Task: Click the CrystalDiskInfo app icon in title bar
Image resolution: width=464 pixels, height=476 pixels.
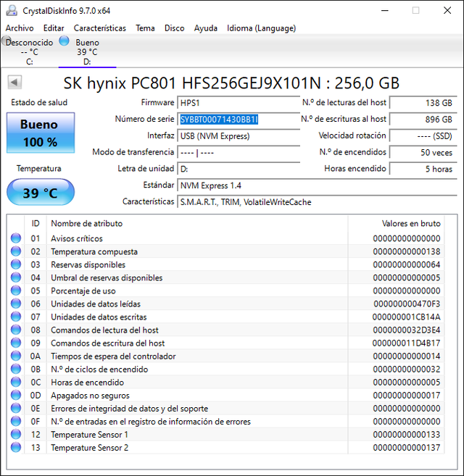Action: [12, 11]
